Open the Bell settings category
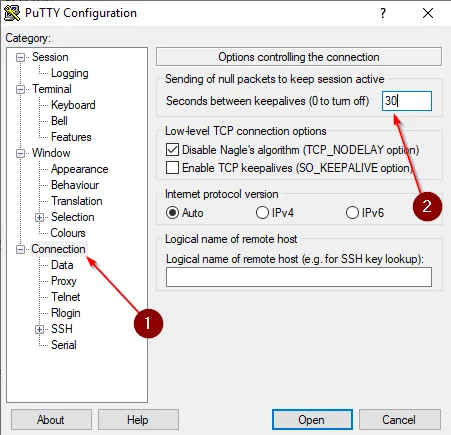The height and width of the screenshot is (435, 451). 59,121
